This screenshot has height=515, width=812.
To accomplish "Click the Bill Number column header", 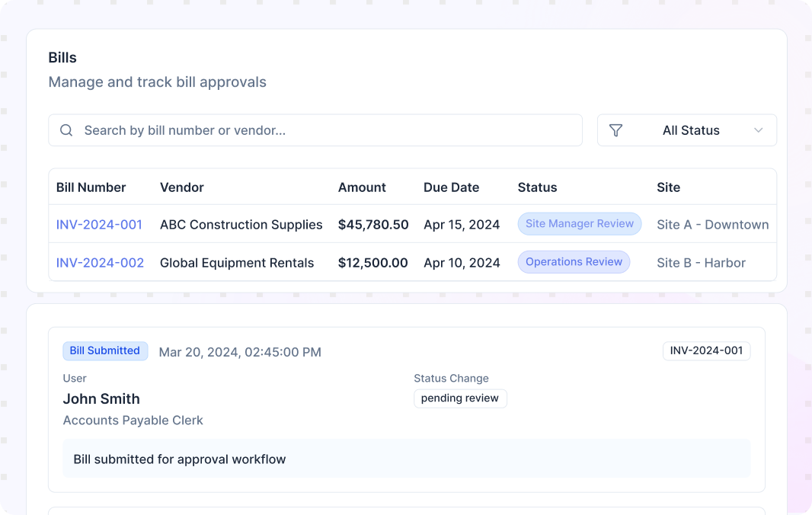I will point(91,187).
